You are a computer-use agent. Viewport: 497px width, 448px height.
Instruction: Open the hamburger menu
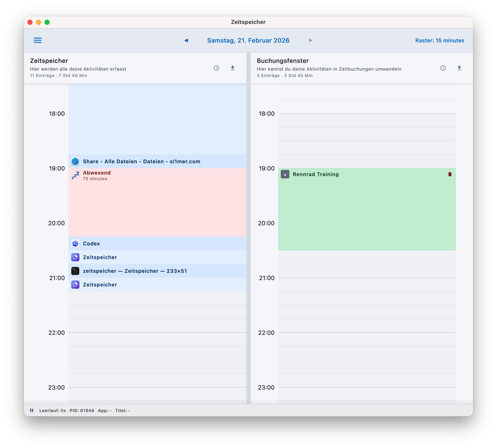point(38,40)
